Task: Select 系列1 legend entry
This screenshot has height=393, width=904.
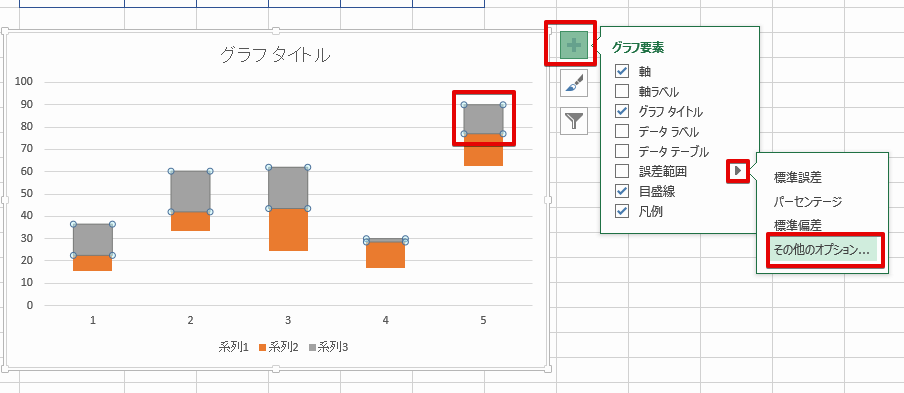Action: (x=233, y=347)
